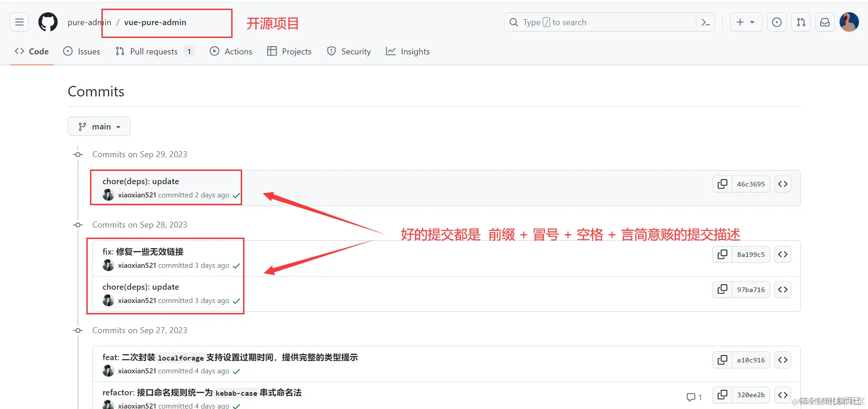Viewport: 868px width, 409px height.
Task: Open commit e10c916 hash link
Action: point(751,360)
